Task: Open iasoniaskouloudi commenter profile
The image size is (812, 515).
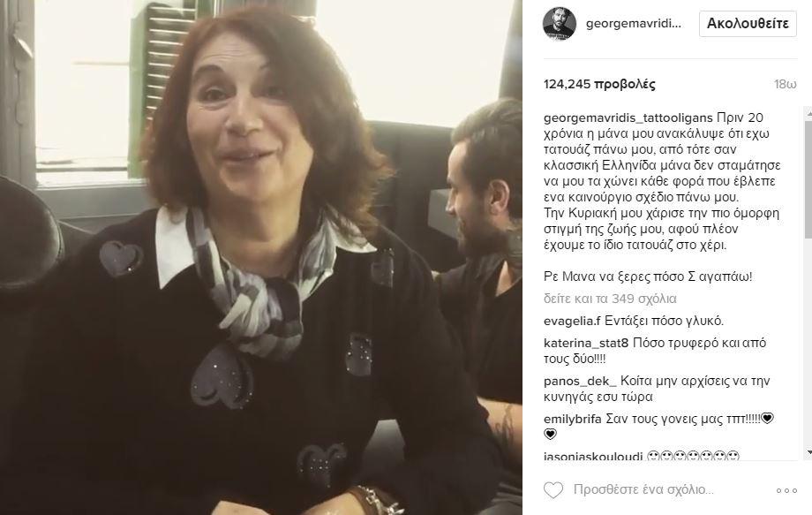Action: click(x=593, y=456)
